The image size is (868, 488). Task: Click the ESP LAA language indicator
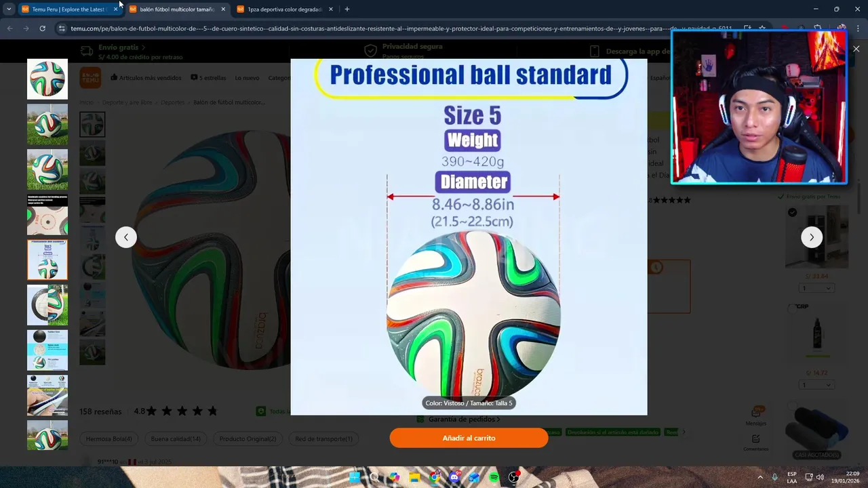[792, 477]
